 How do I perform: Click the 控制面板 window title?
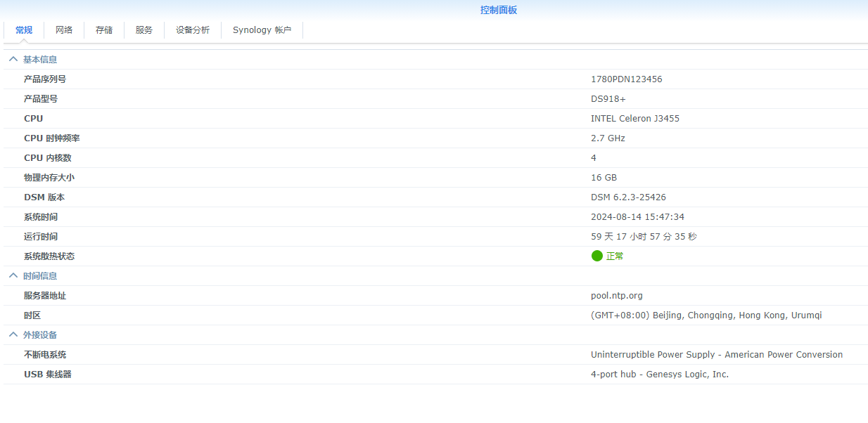point(499,10)
